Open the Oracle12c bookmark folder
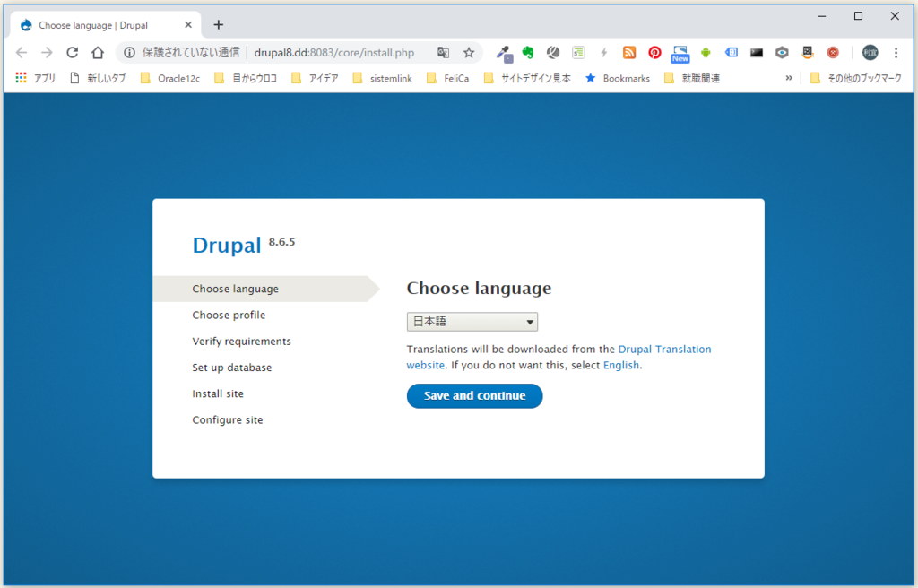 tap(170, 78)
